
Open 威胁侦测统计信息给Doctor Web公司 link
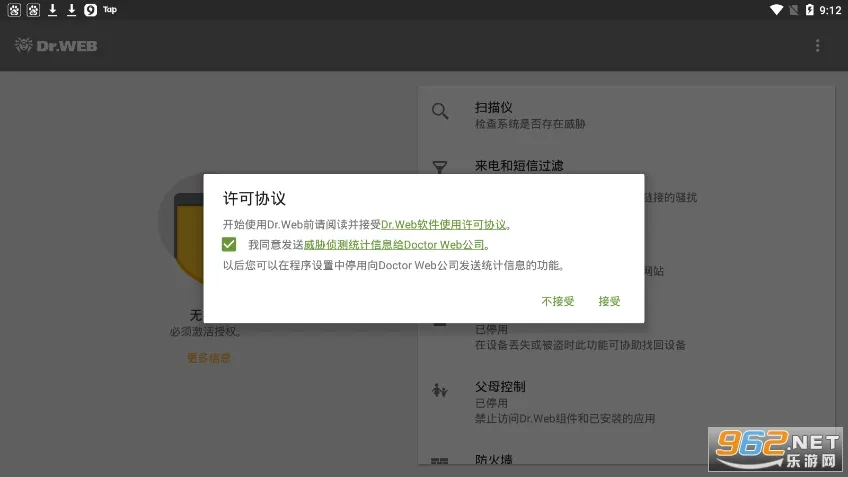[394, 245]
